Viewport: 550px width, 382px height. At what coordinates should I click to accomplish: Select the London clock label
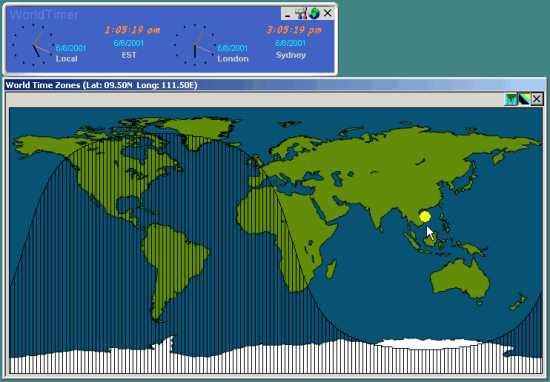click(233, 59)
